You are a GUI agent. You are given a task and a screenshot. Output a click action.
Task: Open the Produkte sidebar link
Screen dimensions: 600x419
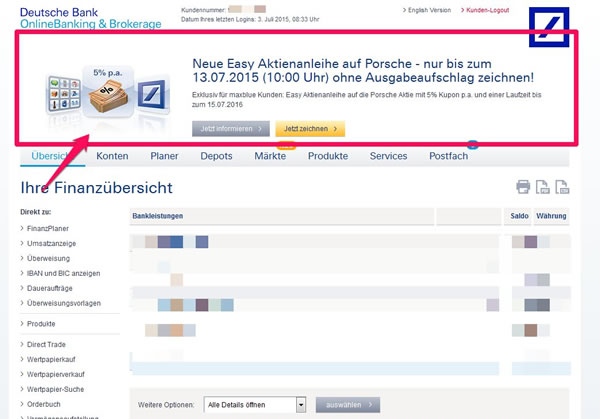[x=41, y=324]
